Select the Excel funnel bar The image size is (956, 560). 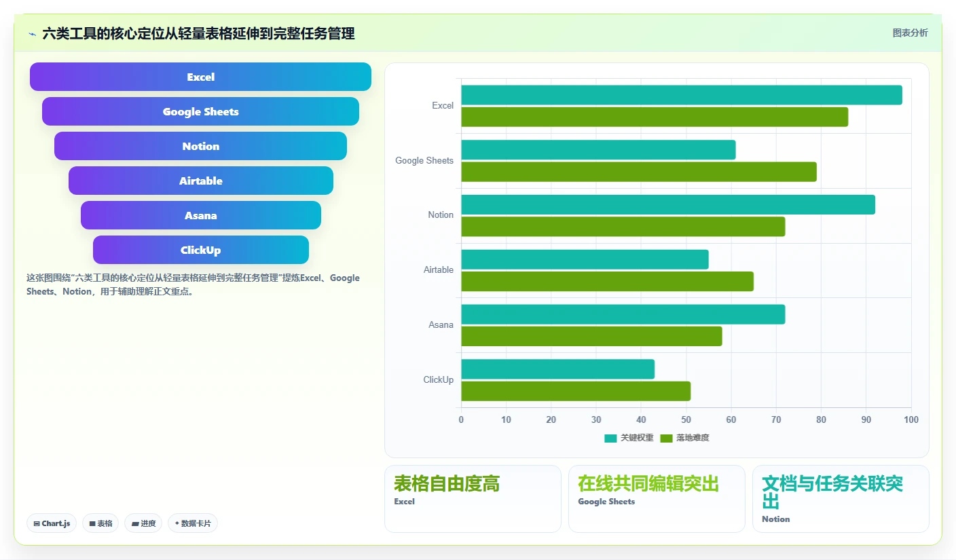point(200,77)
